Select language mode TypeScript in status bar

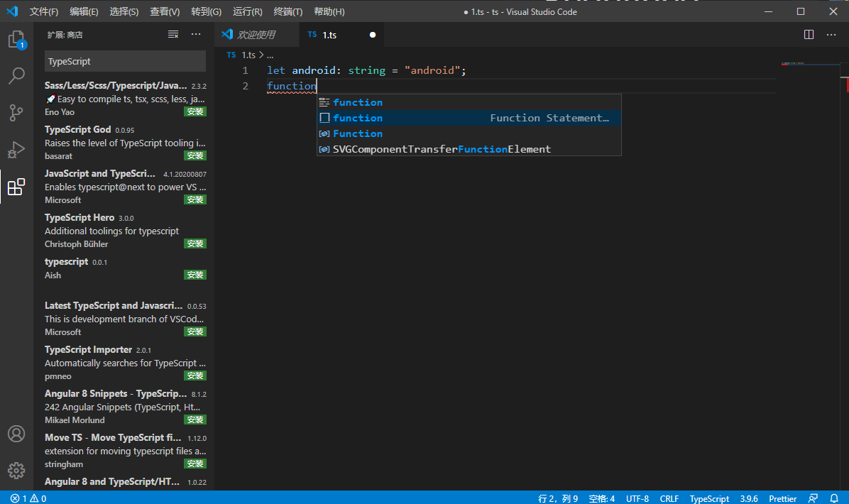point(709,498)
